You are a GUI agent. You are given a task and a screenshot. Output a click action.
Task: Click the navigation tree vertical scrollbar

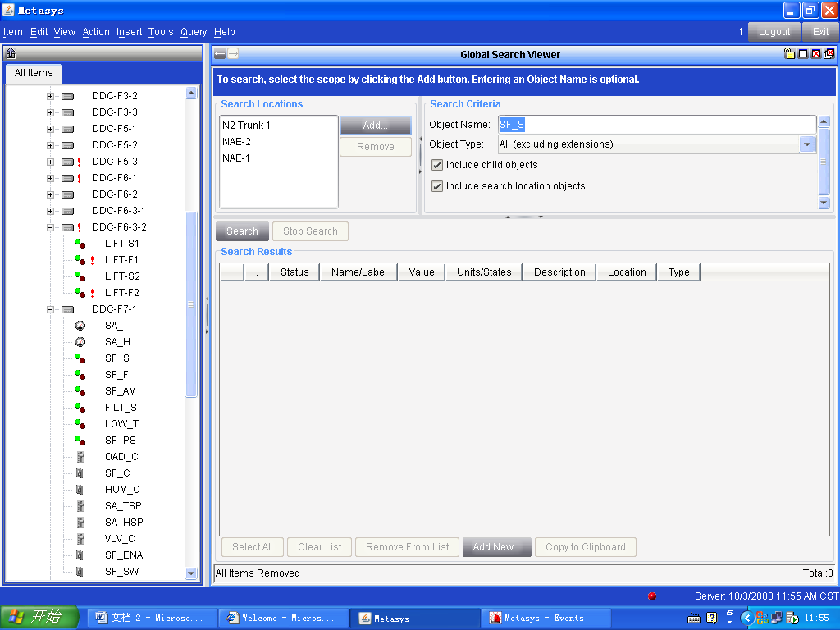pyautogui.click(x=192, y=304)
